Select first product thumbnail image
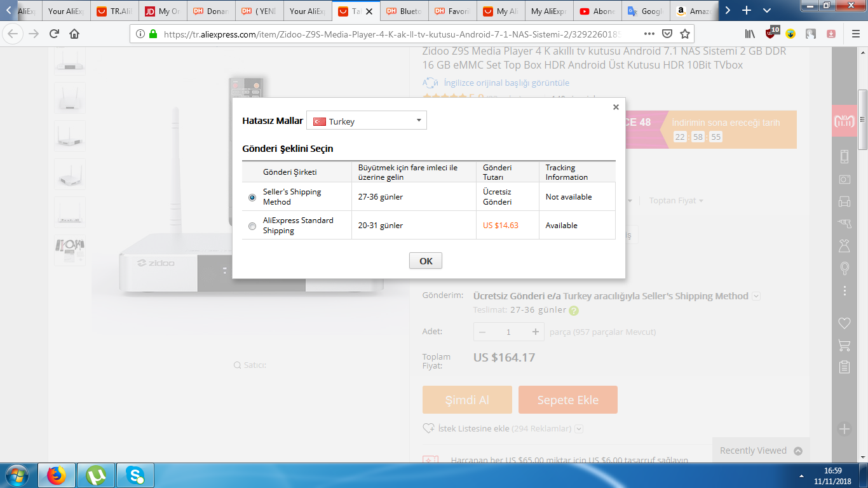 pos(70,60)
